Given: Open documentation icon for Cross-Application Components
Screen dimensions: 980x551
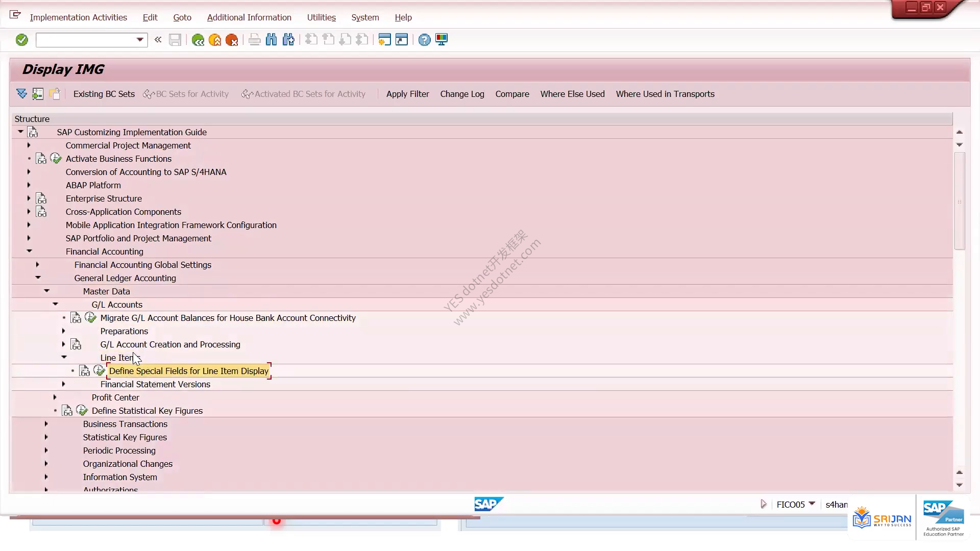Looking at the screenshot, I should tap(41, 212).
